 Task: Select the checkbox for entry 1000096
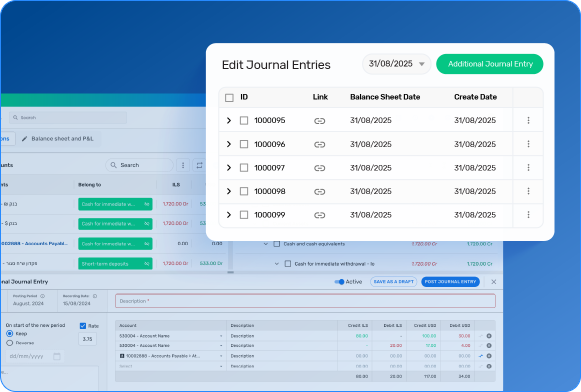point(244,144)
